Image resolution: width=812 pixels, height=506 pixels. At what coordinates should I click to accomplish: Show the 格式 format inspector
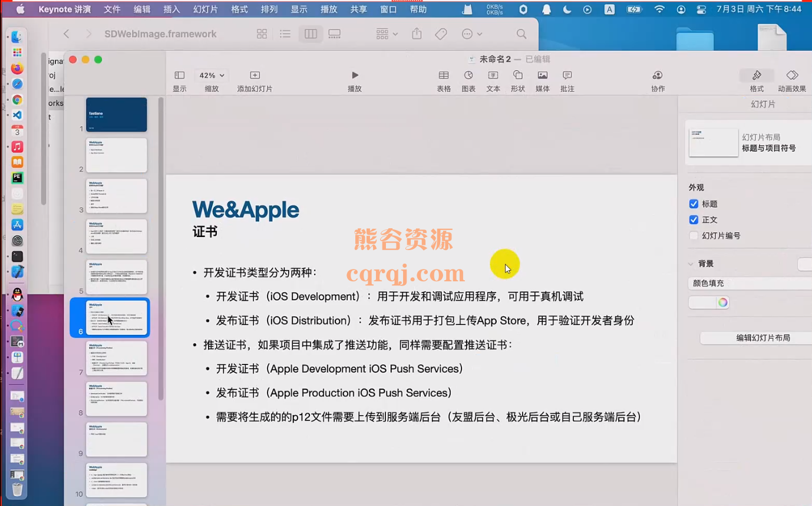point(757,81)
